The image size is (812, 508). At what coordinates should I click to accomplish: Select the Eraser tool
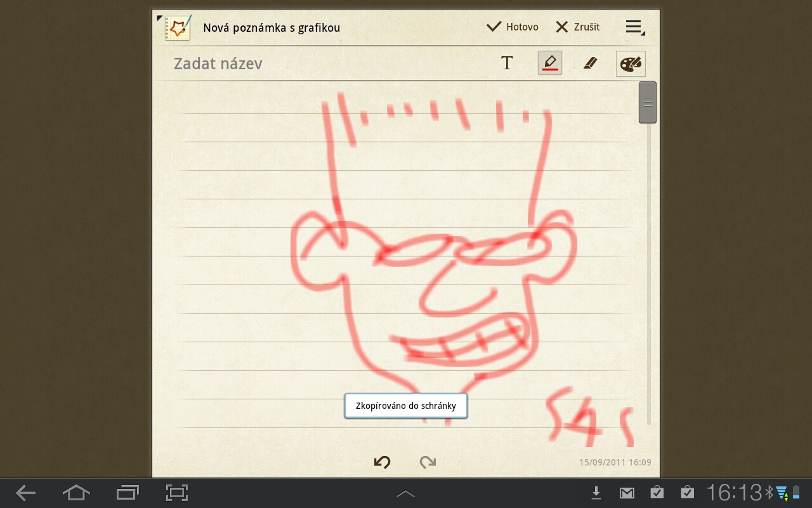click(590, 62)
